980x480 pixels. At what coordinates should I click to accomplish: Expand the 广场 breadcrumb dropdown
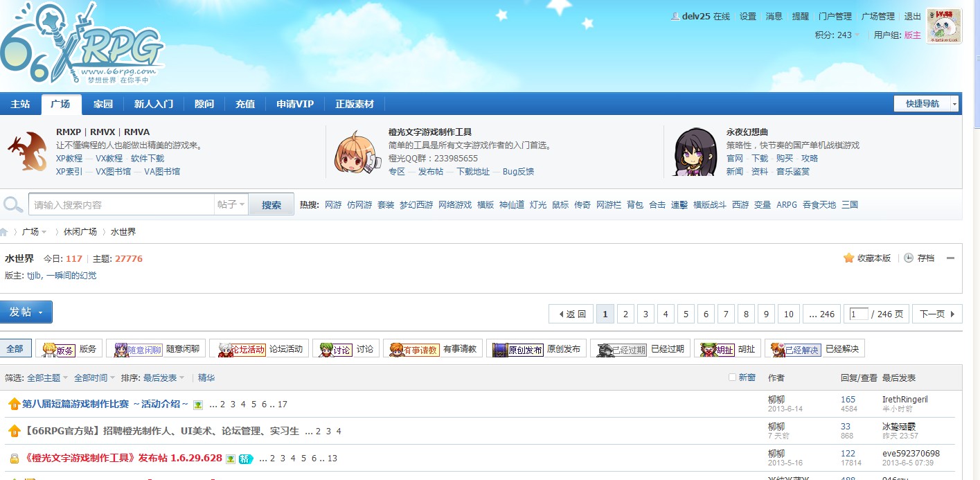coord(44,232)
